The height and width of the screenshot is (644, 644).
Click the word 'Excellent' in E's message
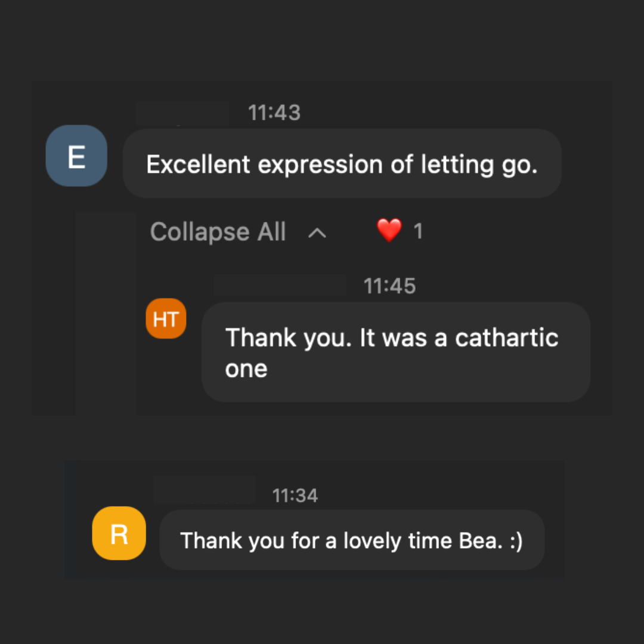pyautogui.click(x=198, y=165)
